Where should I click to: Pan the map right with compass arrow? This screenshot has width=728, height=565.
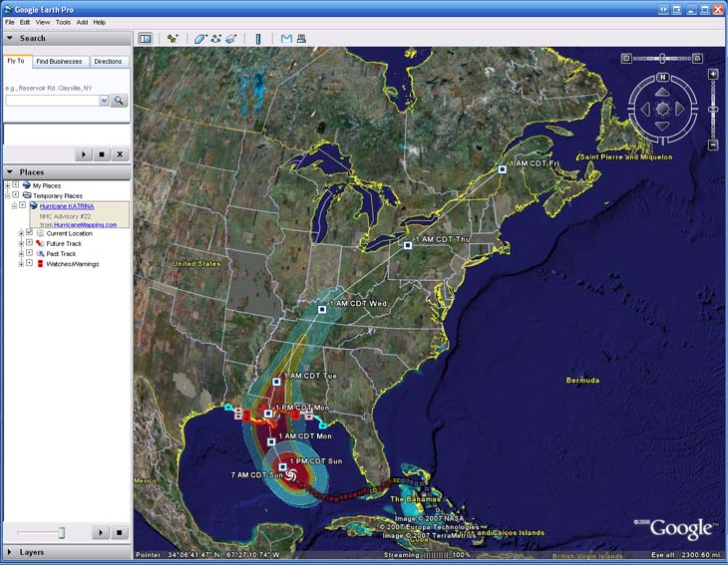[679, 109]
